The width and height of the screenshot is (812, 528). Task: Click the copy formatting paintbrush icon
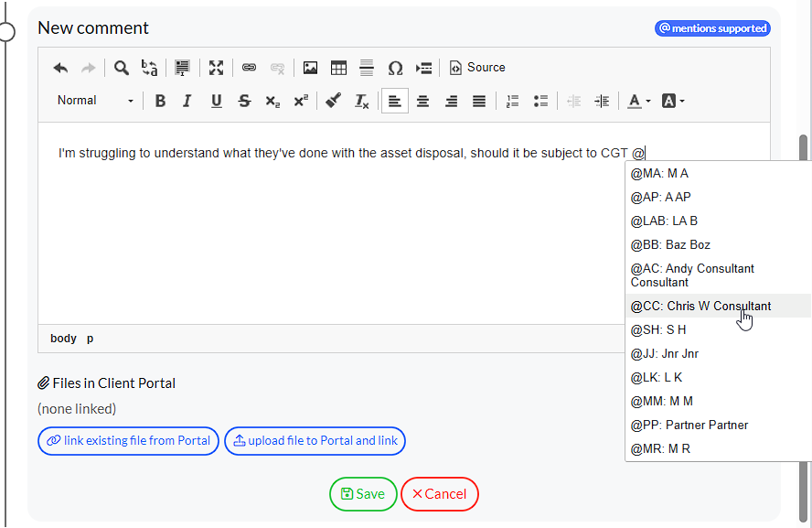point(333,101)
